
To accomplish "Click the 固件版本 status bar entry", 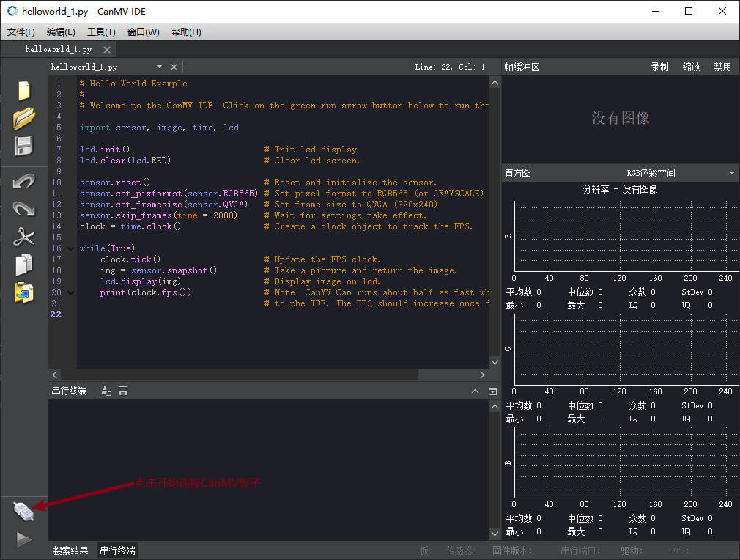I will pyautogui.click(x=512, y=550).
